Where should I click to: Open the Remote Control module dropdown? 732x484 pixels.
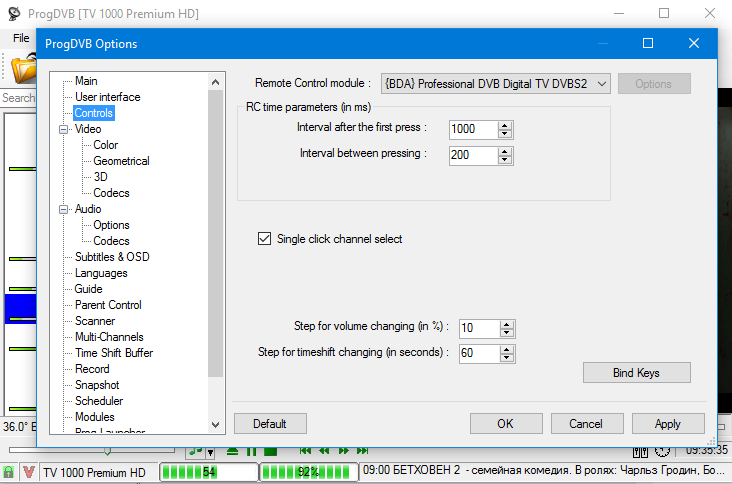point(601,84)
